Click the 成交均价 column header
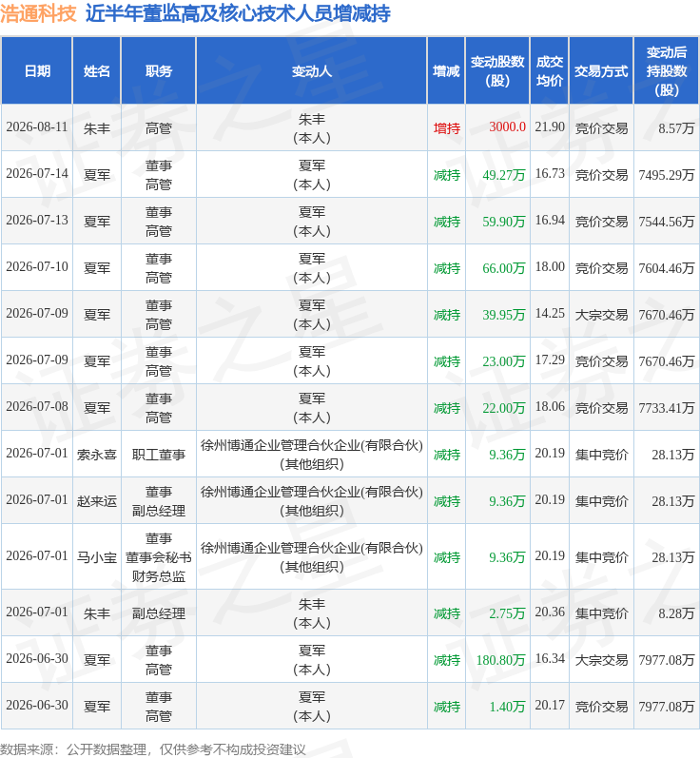Screen dimensions: 700x758 [x=550, y=70]
